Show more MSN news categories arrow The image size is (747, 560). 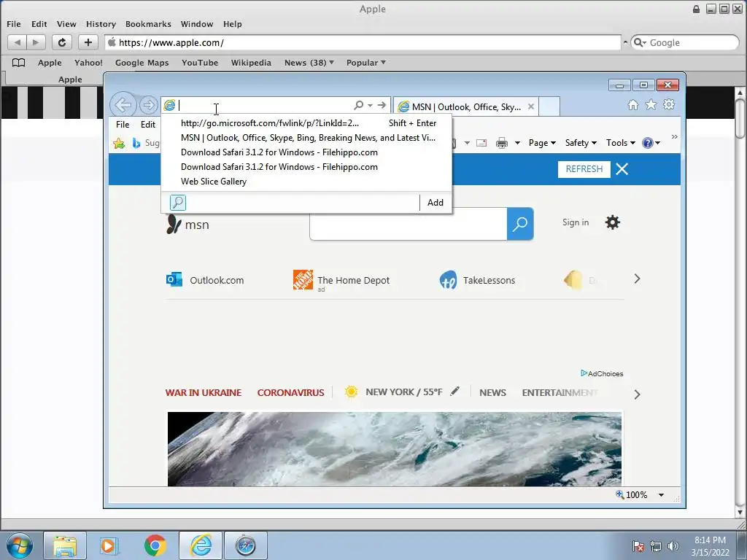click(x=637, y=394)
